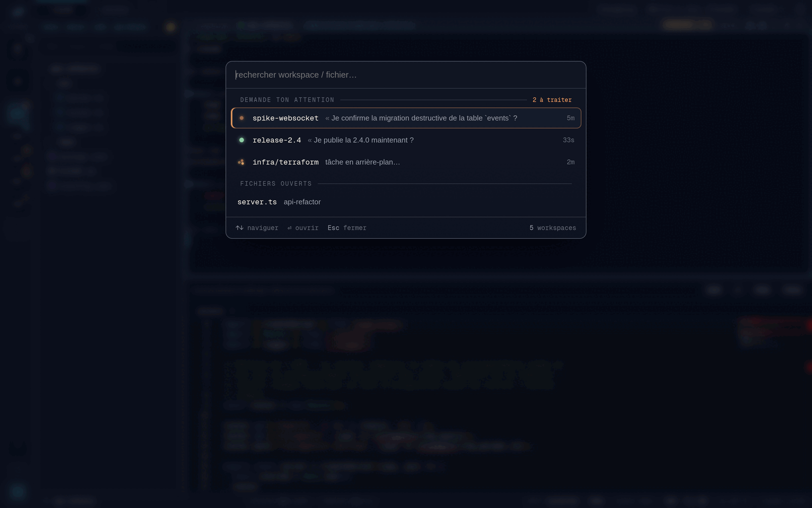The width and height of the screenshot is (812, 508).
Task: Click the 'naviguer' arrows hint
Action: point(257,228)
